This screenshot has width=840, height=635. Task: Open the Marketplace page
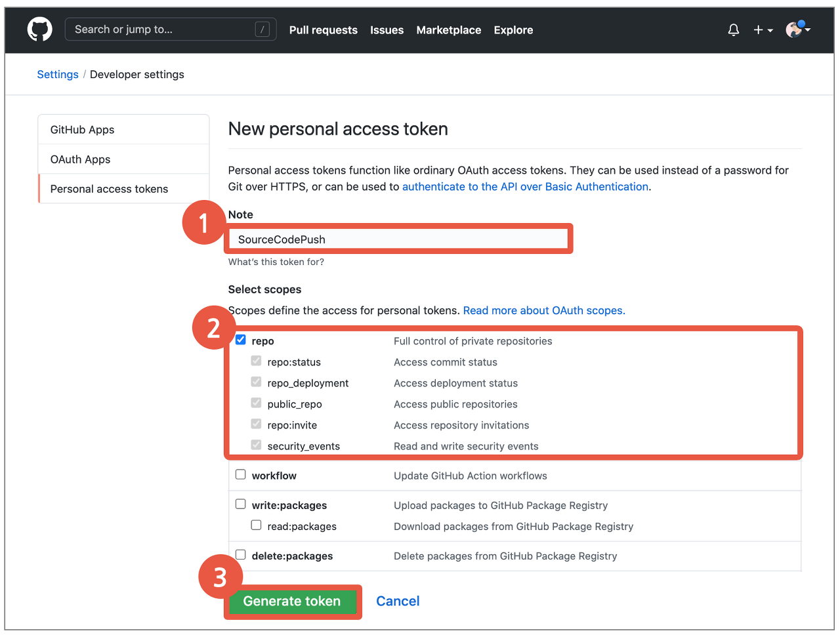[x=448, y=30]
